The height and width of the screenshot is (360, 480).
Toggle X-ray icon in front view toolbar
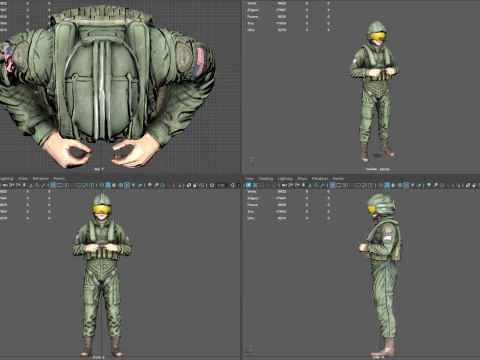coord(189,185)
